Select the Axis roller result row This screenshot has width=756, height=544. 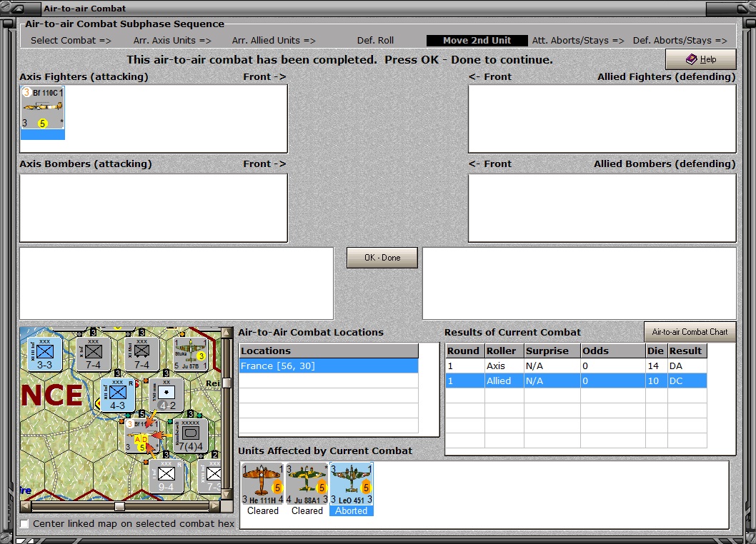[576, 366]
